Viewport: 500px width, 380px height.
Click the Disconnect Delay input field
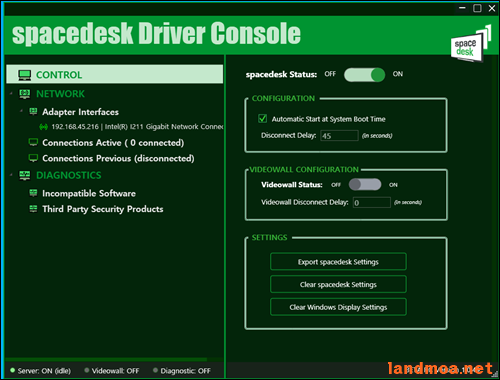coord(339,136)
